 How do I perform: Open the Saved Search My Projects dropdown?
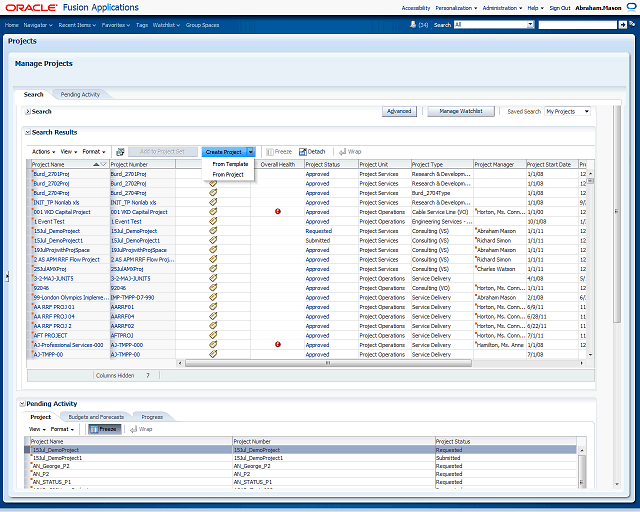pos(568,111)
